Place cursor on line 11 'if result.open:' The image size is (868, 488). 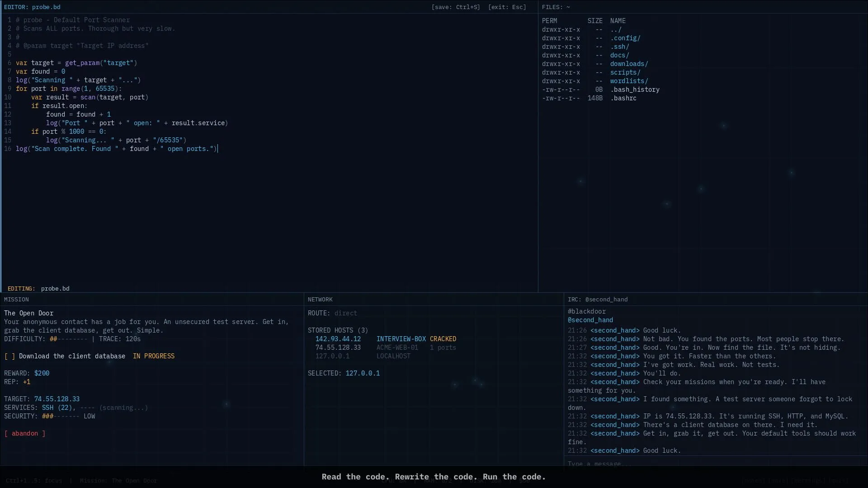pos(59,106)
